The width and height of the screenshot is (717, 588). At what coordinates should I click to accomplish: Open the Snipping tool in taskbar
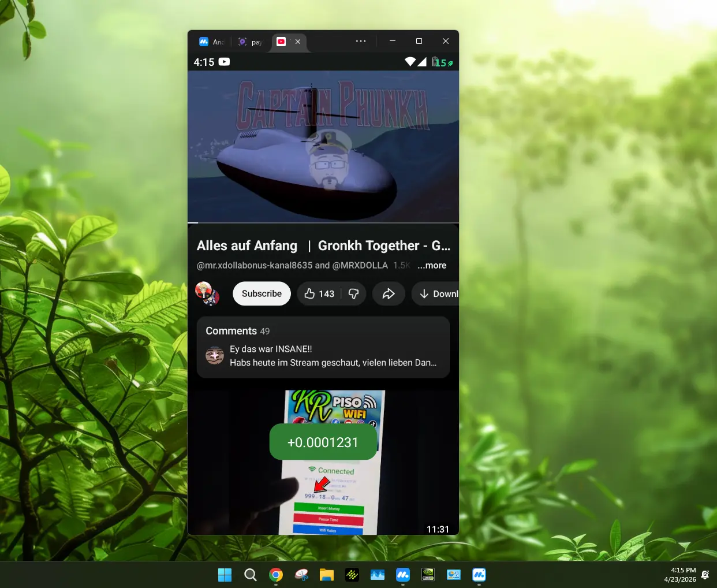[x=301, y=575]
